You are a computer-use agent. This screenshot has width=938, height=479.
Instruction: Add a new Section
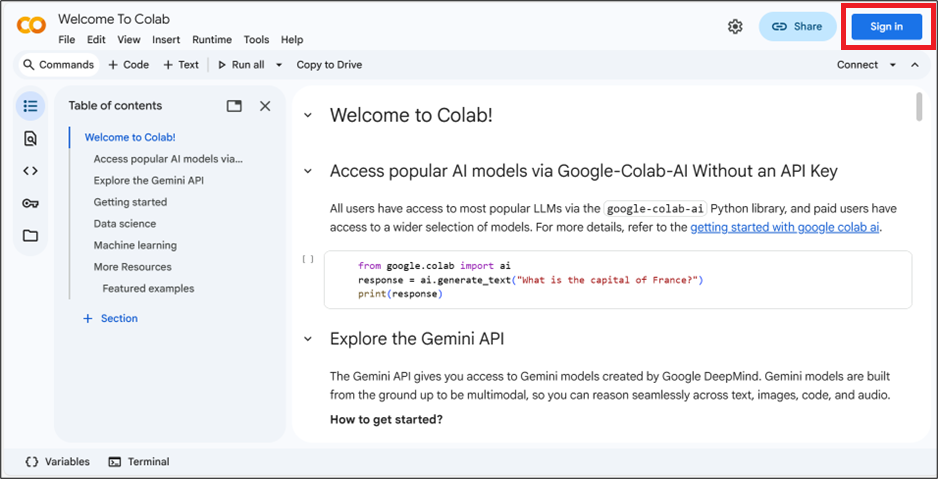[111, 318]
